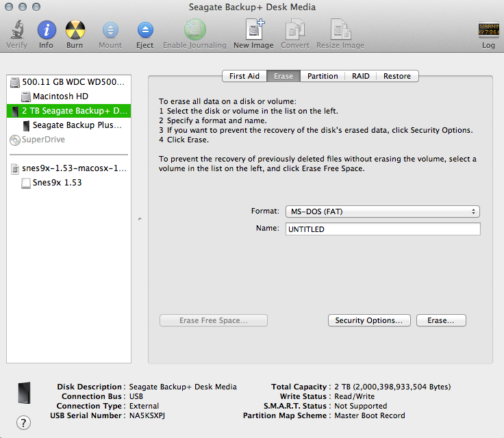Switch to the Erase tab

coord(283,76)
